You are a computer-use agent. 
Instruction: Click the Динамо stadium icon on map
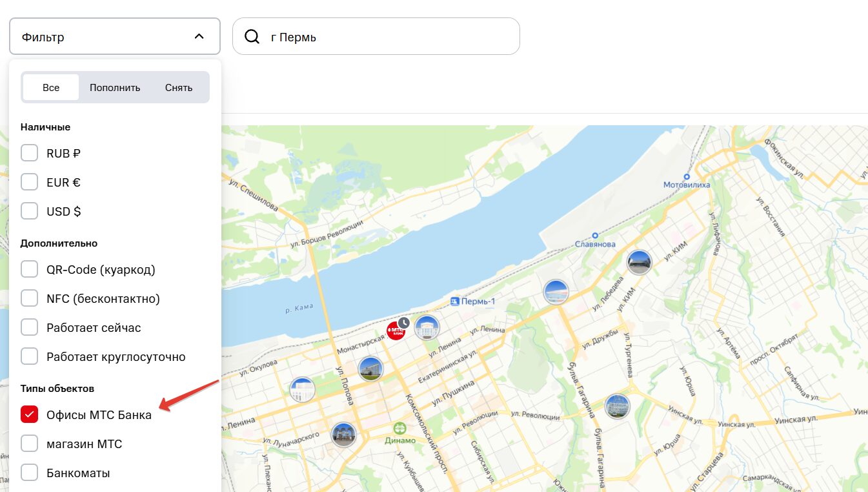pos(400,428)
